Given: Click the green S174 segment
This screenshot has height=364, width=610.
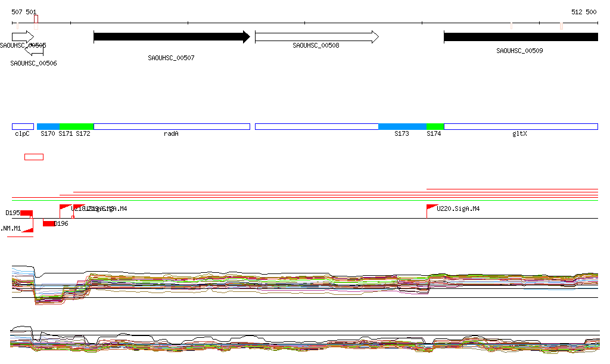Looking at the screenshot, I should pos(435,126).
